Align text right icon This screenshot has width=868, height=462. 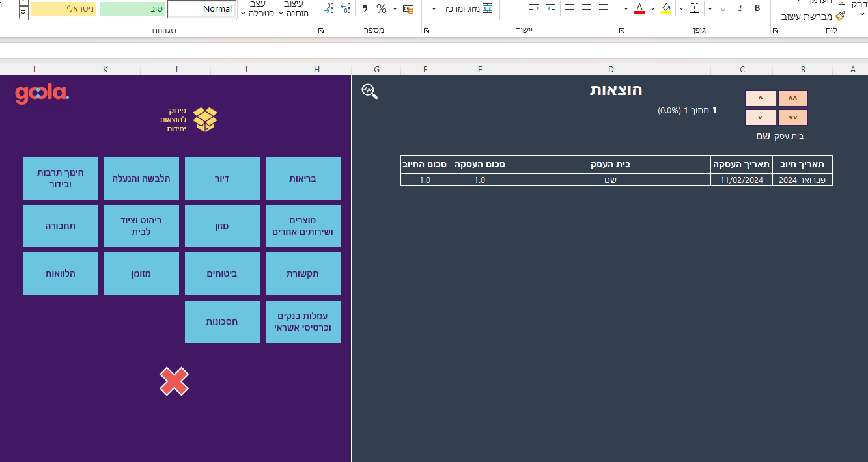point(604,8)
